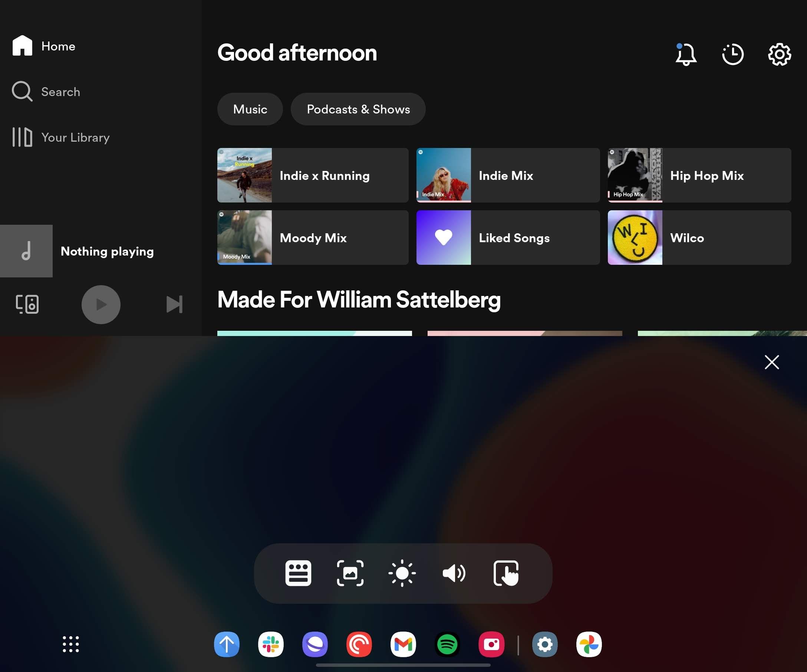Open the Wilco playlist thumbnail
The width and height of the screenshot is (807, 672).
click(635, 237)
